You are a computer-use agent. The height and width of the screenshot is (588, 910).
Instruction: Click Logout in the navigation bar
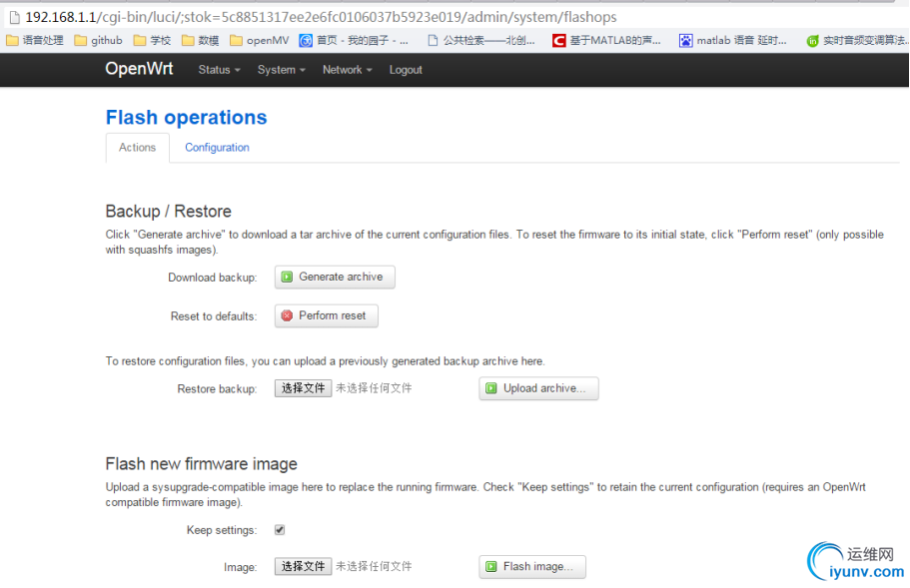[406, 70]
